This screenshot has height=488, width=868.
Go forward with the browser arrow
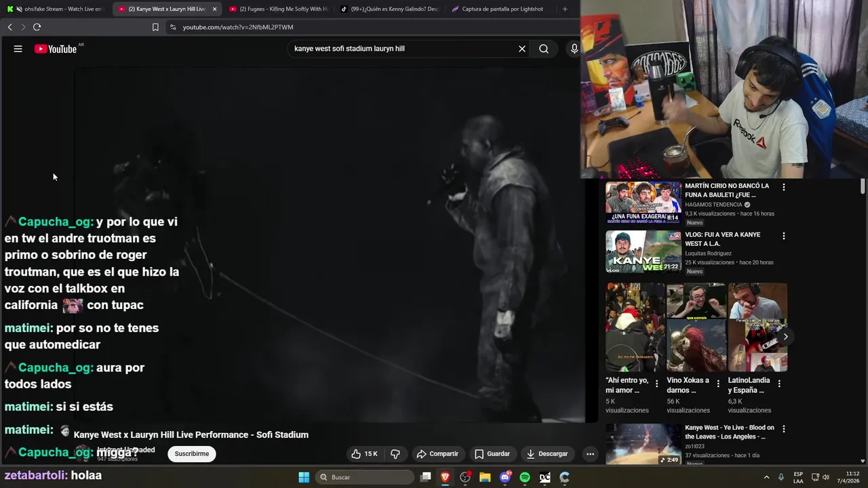(x=23, y=27)
